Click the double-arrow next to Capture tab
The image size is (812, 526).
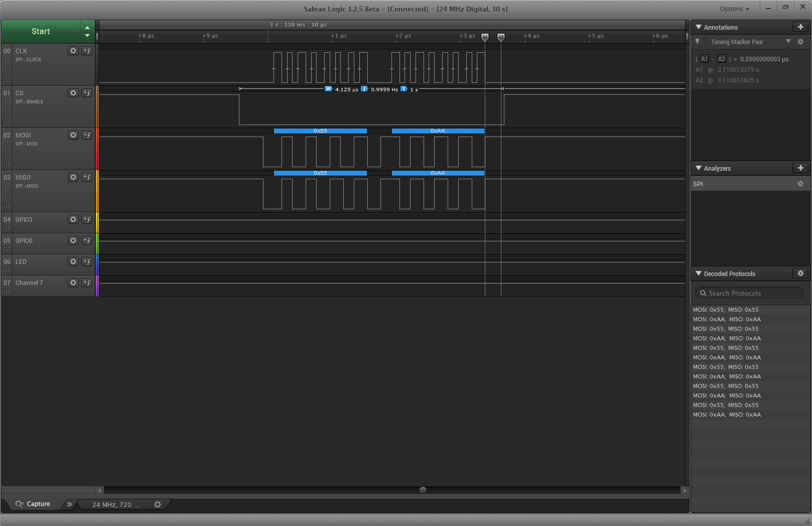pos(69,504)
